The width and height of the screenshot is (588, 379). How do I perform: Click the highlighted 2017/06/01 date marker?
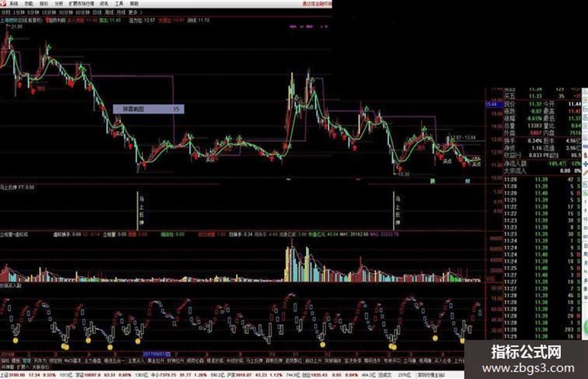156,354
